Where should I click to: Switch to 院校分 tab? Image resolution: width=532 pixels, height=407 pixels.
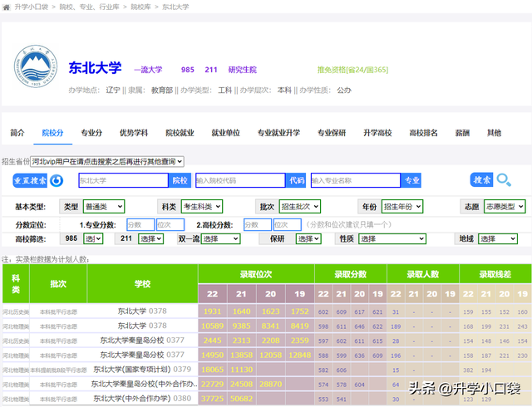coord(52,133)
